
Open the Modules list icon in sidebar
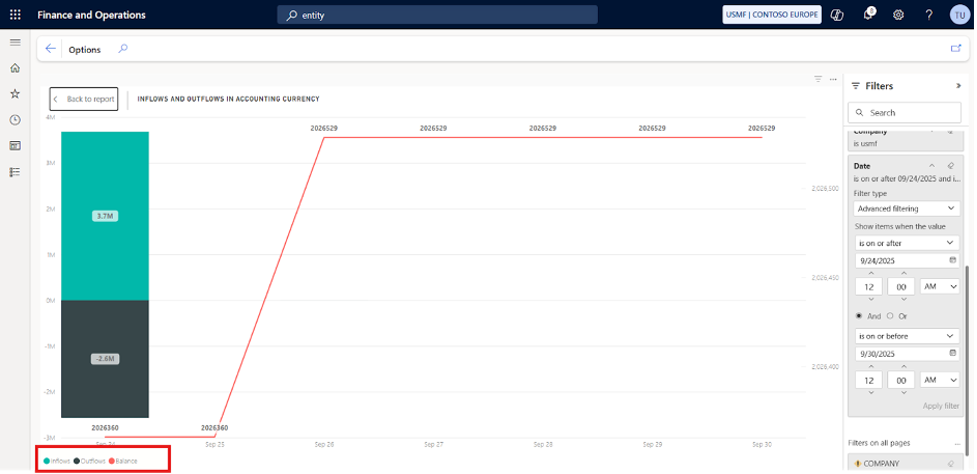(15, 172)
